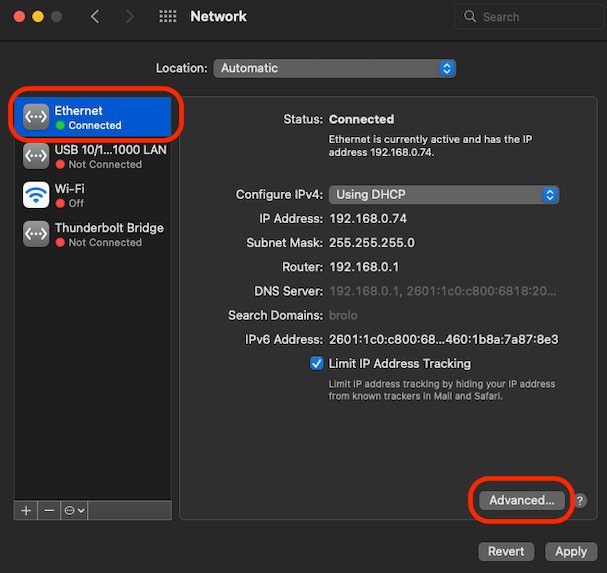Click the DNS Server field value
This screenshot has width=607, height=573.
442,291
